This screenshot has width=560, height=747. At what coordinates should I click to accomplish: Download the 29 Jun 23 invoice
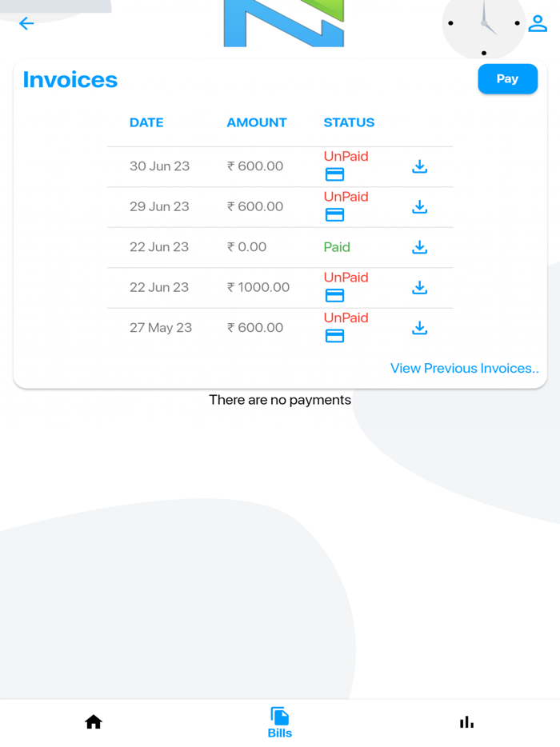point(419,206)
